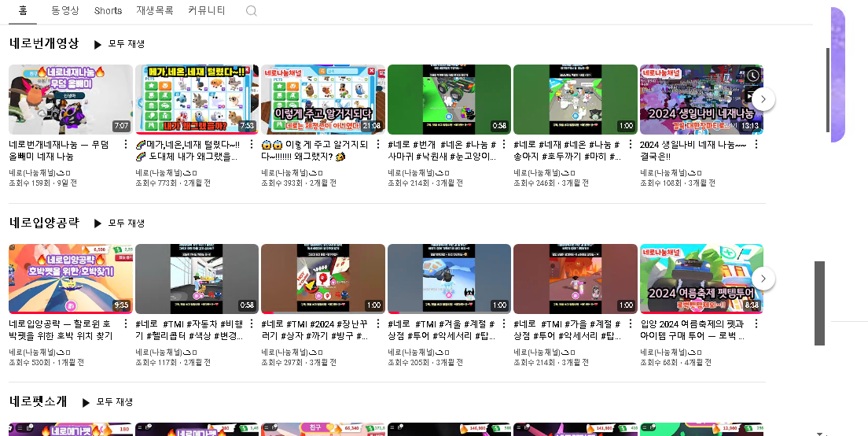Open 메가,네온,네재 털렸다 video thumbnail
Screen dimensions: 868x436
click(x=197, y=100)
